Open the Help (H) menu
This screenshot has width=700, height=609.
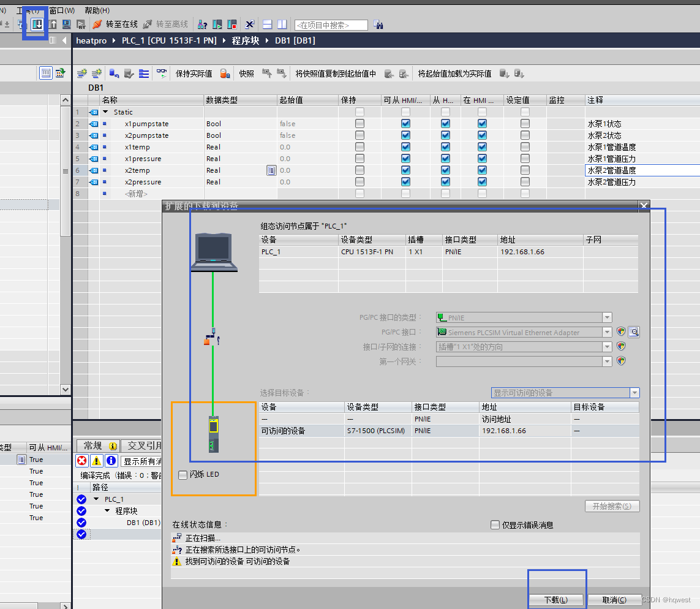coord(97,10)
